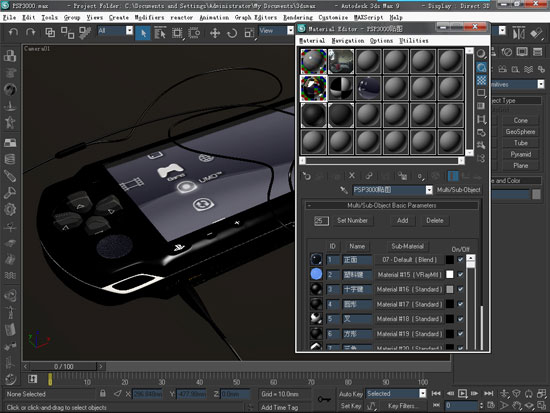Click the Rectangular Selection Region icon
The image size is (550, 413).
pos(177,33)
